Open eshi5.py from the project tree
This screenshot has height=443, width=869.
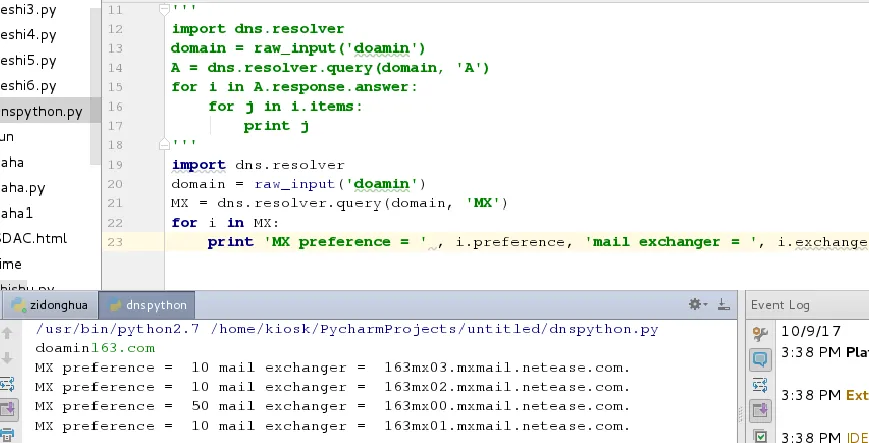pos(28,60)
